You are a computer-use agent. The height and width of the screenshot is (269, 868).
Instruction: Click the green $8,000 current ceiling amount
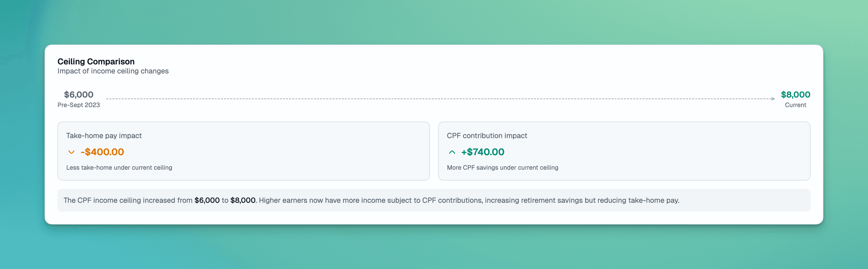795,95
